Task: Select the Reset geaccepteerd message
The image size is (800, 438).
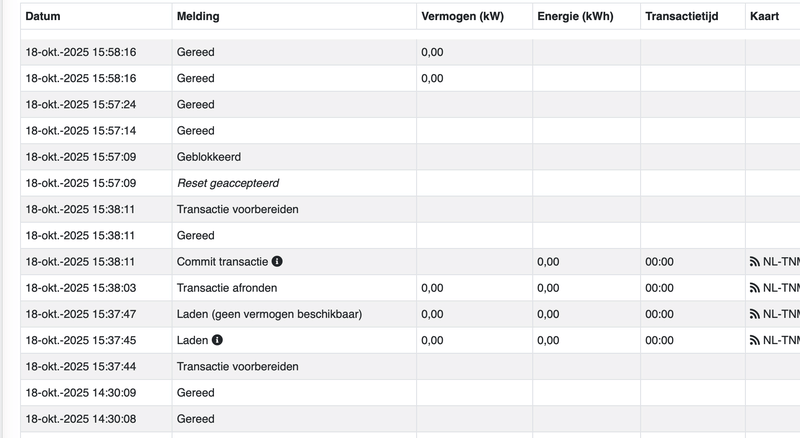Action: (x=228, y=183)
